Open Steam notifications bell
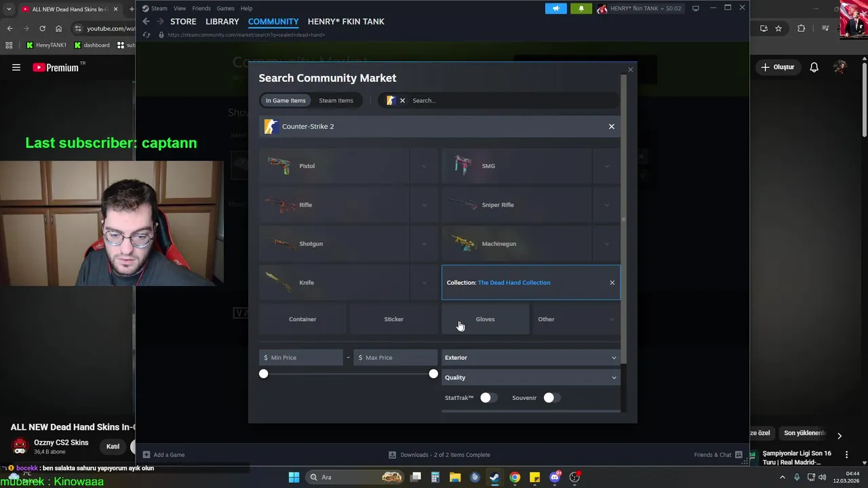The image size is (868, 488). pos(580,9)
